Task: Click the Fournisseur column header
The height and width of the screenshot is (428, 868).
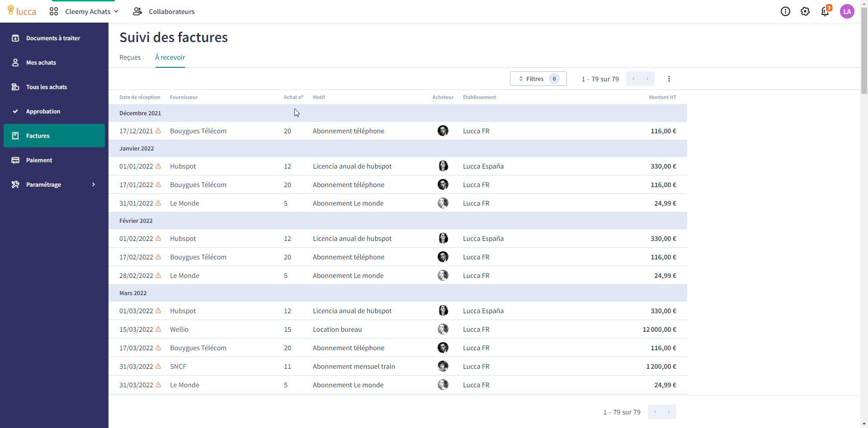Action: (184, 97)
